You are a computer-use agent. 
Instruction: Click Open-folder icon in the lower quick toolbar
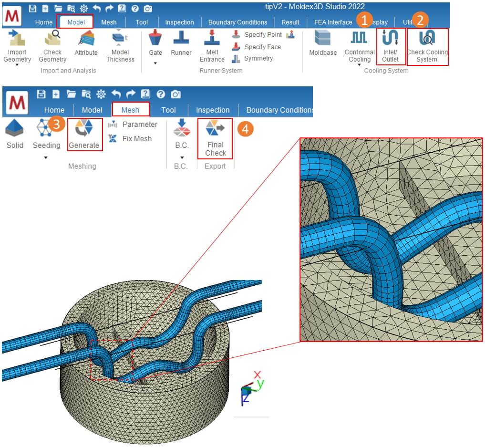[x=71, y=94]
